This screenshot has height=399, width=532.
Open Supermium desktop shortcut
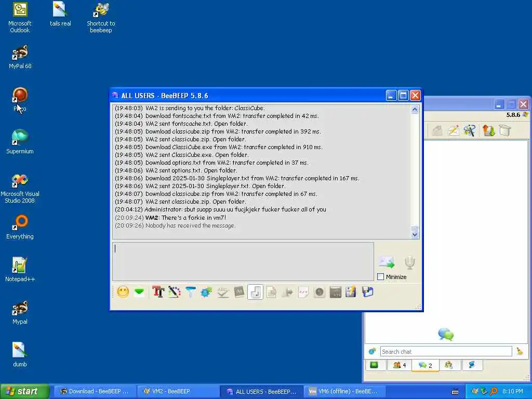click(20, 142)
